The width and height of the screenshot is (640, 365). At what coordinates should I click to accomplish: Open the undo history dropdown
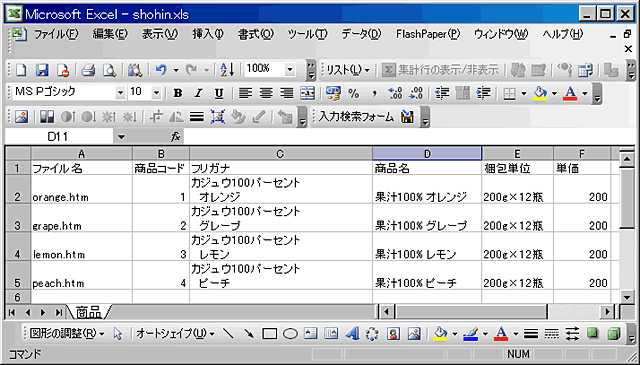point(176,70)
